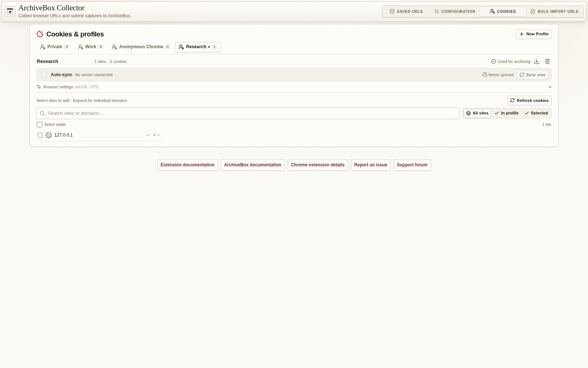Viewport: 588px width, 368px height.
Task: Check the 127.0.0.1 site checkbox
Action: click(x=40, y=135)
